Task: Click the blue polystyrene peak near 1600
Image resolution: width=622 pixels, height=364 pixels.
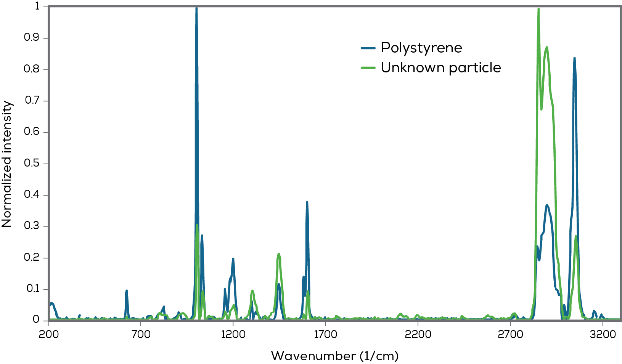Action: tap(307, 202)
